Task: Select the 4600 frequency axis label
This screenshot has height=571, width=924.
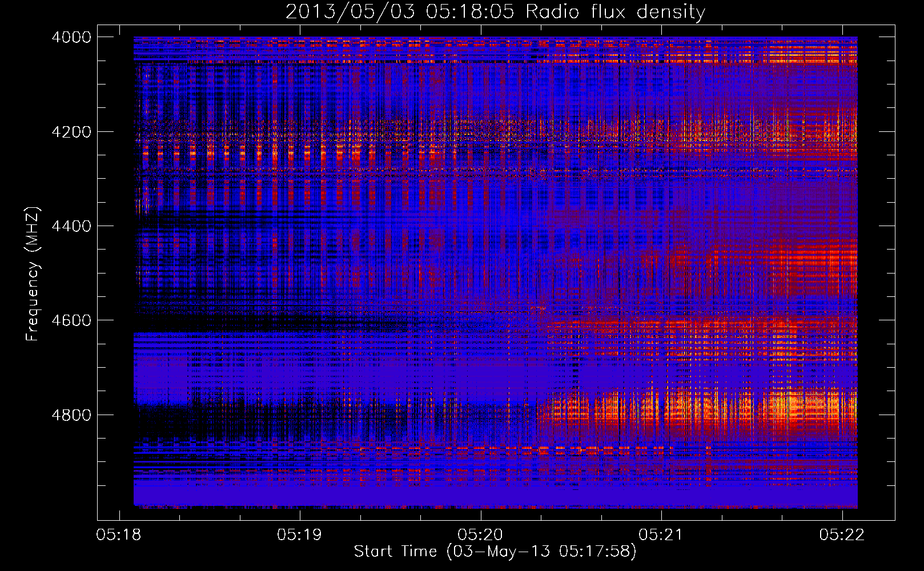Action: tap(71, 320)
